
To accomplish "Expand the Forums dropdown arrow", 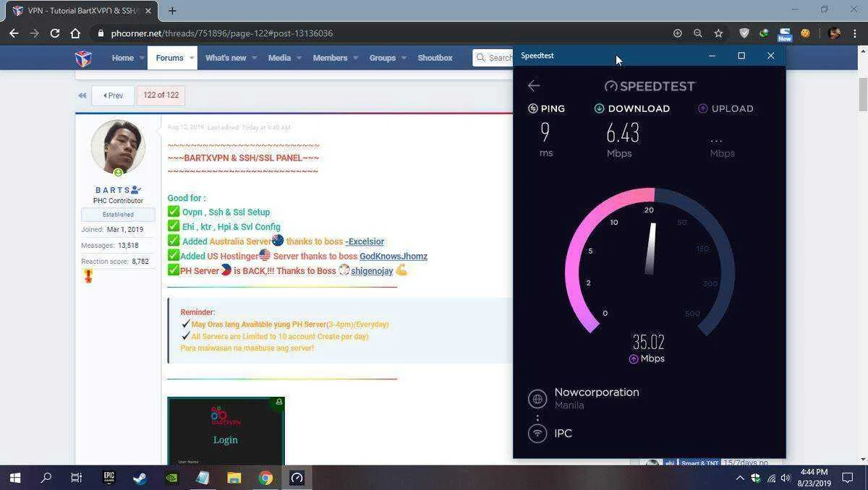I will tap(192, 58).
